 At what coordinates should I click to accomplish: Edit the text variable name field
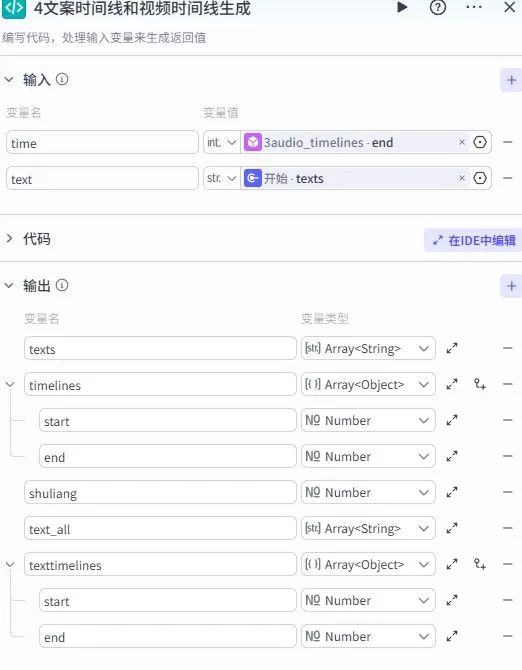point(102,178)
